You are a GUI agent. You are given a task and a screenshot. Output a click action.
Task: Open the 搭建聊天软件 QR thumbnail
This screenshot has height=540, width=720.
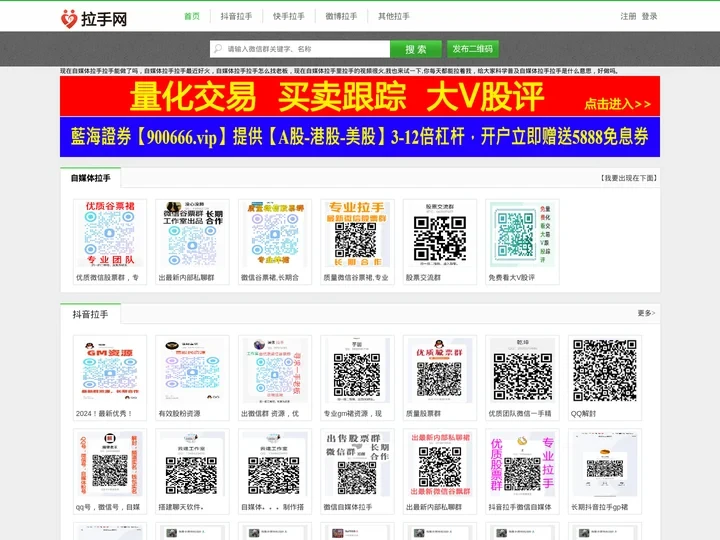[192, 463]
